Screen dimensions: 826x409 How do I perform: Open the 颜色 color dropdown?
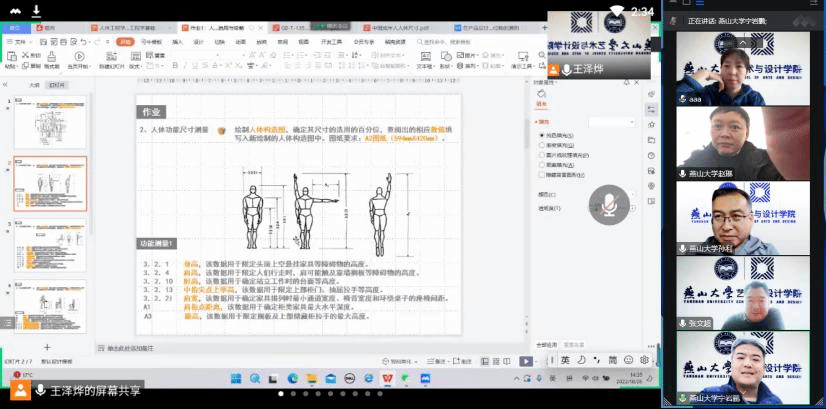pyautogui.click(x=632, y=194)
